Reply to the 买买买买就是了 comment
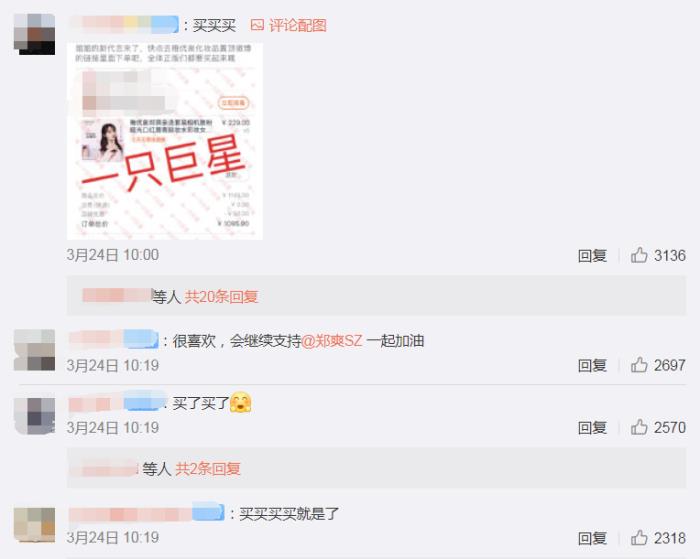The height and width of the screenshot is (559, 700). [592, 538]
